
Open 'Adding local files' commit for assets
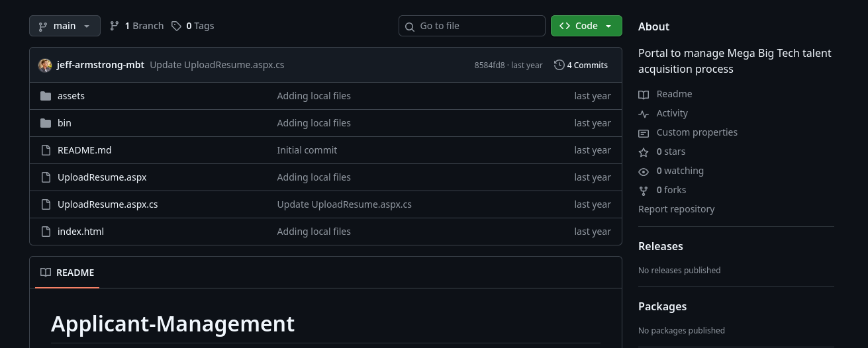(x=314, y=96)
